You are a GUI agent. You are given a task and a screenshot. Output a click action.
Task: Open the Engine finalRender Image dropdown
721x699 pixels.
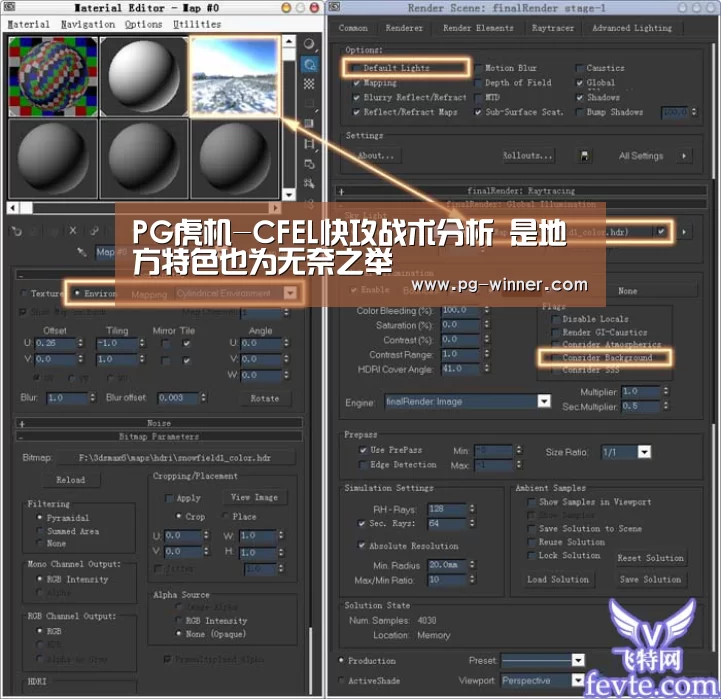point(544,401)
